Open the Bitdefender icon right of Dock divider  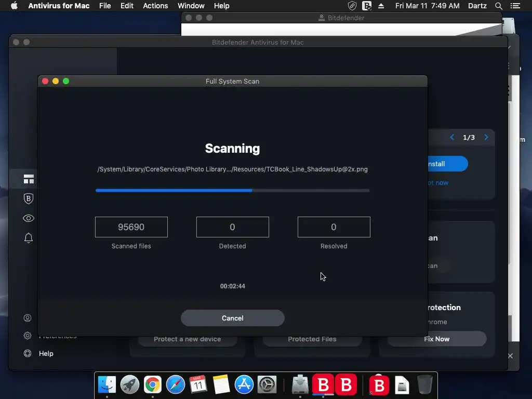379,385
